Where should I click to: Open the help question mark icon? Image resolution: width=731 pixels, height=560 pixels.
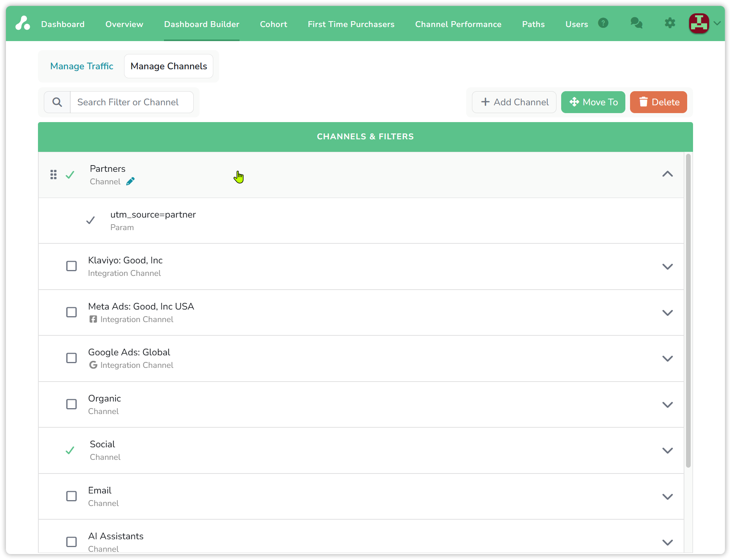pos(603,23)
